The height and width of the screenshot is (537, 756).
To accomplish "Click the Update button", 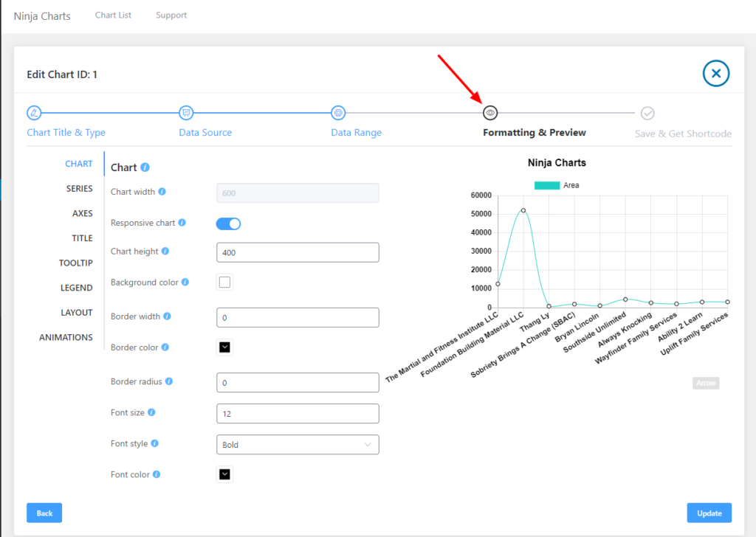I will pos(709,513).
